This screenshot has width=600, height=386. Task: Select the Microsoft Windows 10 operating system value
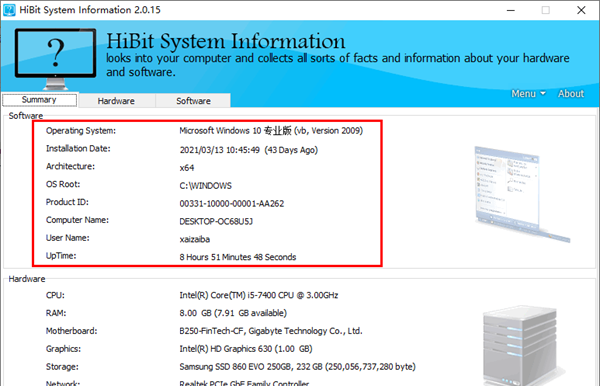[x=271, y=131]
